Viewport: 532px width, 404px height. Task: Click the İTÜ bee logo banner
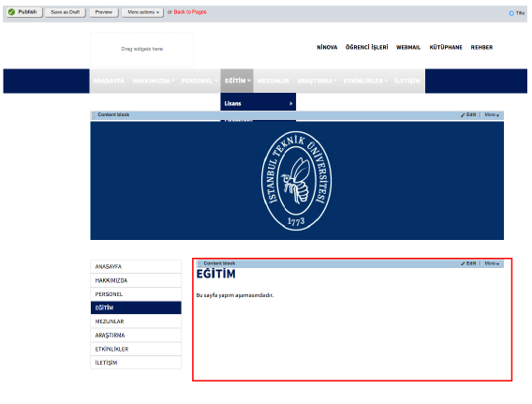click(297, 180)
